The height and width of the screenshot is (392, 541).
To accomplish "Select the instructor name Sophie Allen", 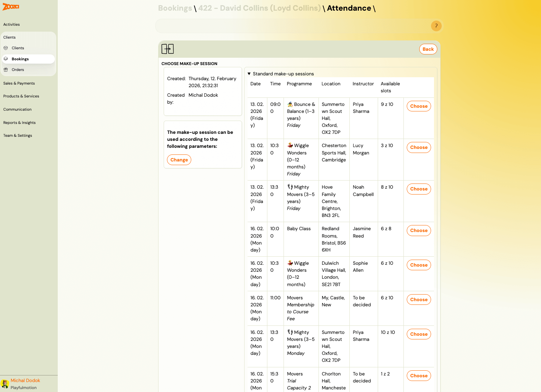I will tap(360, 267).
